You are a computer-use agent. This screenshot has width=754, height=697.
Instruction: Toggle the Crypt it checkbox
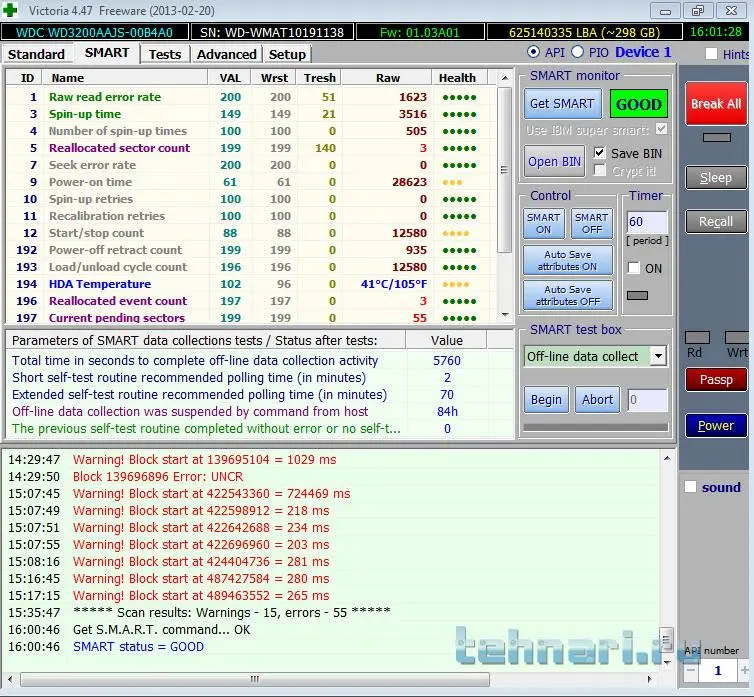[599, 170]
